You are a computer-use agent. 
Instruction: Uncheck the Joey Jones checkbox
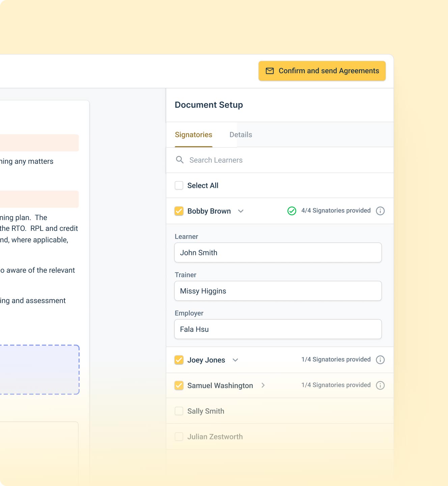tap(179, 360)
